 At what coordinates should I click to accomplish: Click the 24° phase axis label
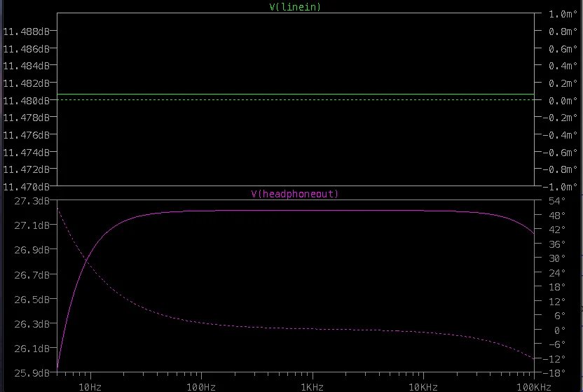tap(557, 273)
